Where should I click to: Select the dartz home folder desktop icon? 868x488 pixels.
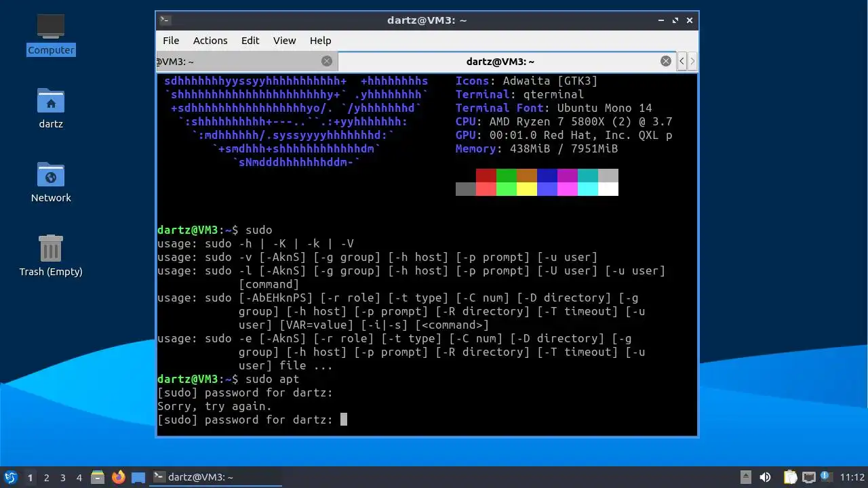[x=51, y=108]
